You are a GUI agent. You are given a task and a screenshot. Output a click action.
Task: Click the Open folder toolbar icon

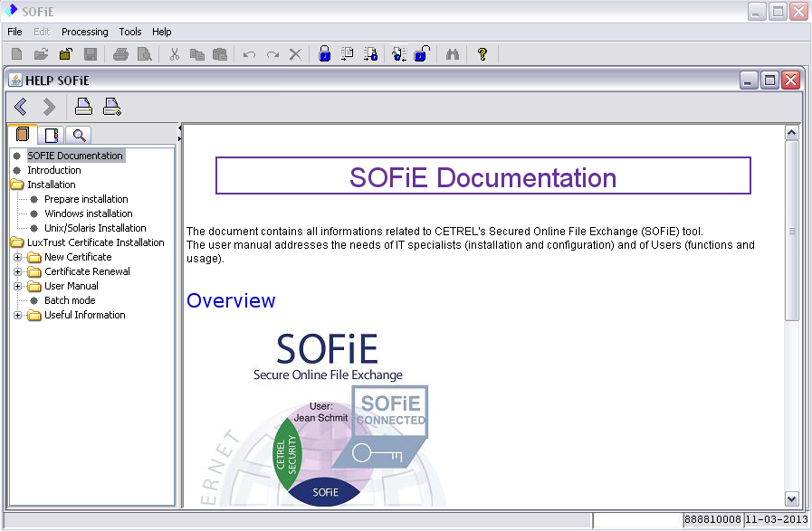tap(41, 54)
